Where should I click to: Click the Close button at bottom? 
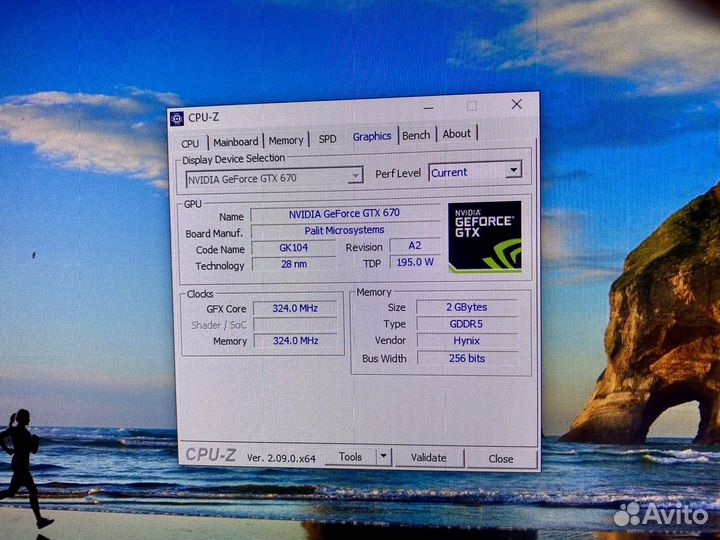501,459
